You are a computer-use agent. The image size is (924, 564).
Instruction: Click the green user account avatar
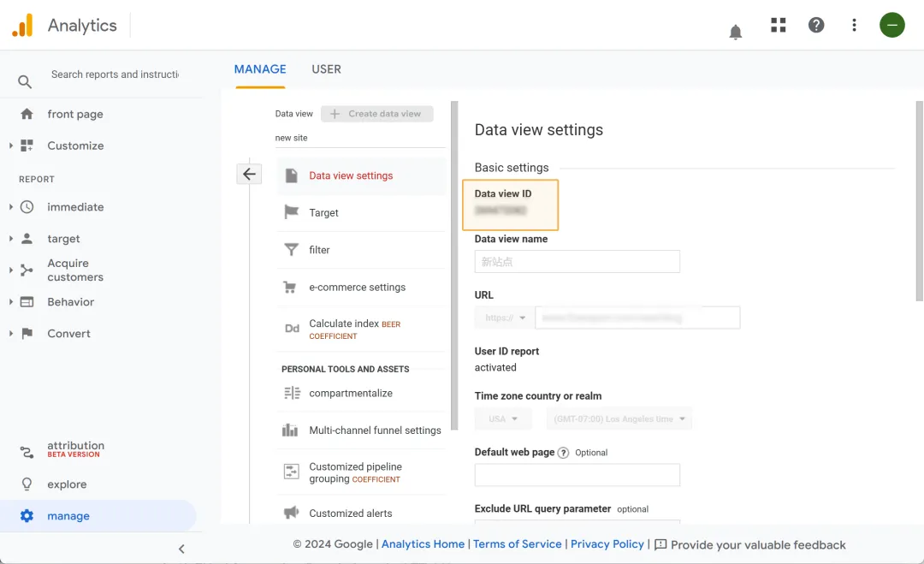[891, 25]
